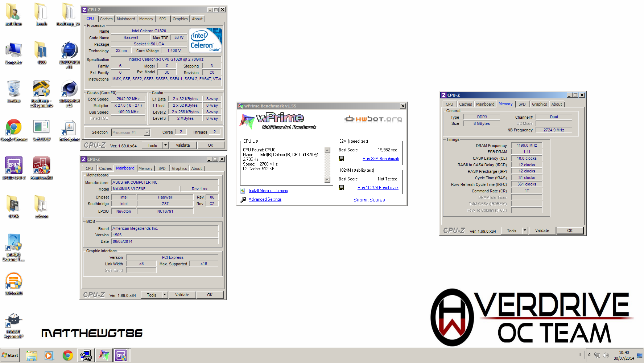Switch to Caches tab in top CPU-Z window

pos(106,19)
